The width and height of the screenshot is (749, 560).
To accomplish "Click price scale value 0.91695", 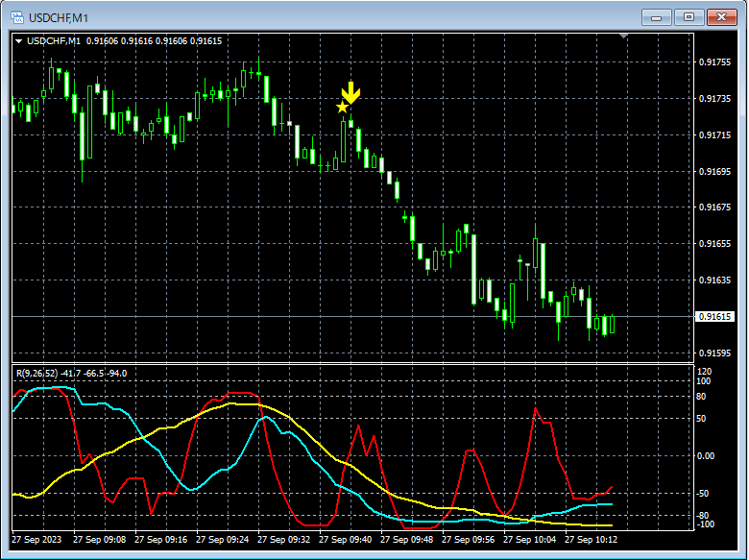I will coord(714,172).
